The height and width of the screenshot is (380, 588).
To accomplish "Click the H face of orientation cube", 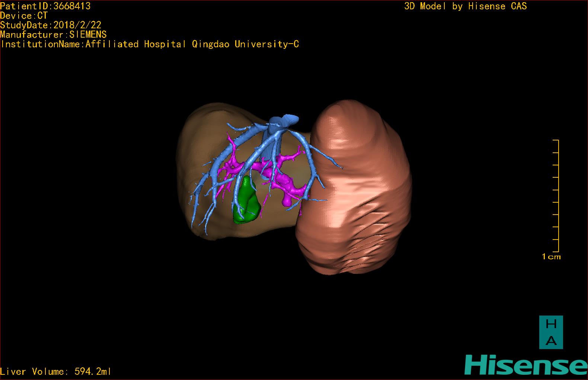I will coord(551,324).
